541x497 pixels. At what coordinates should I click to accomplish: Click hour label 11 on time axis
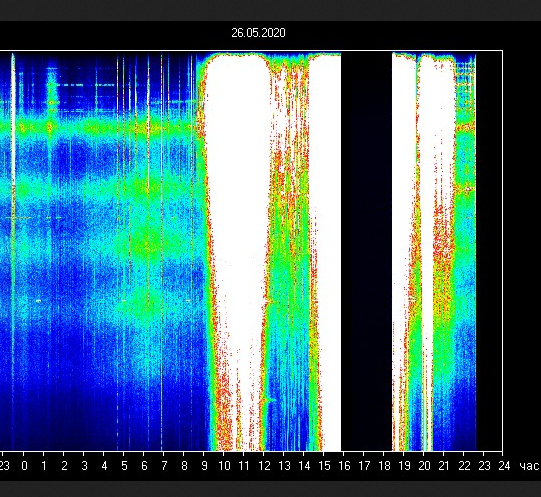(x=244, y=466)
